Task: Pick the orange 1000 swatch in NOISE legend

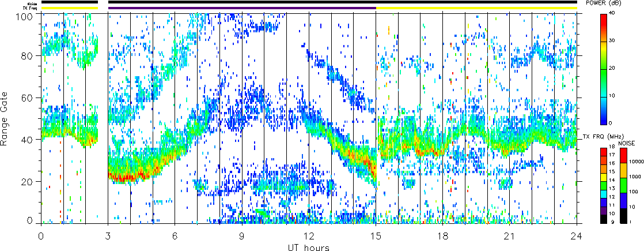Action: [x=623, y=170]
